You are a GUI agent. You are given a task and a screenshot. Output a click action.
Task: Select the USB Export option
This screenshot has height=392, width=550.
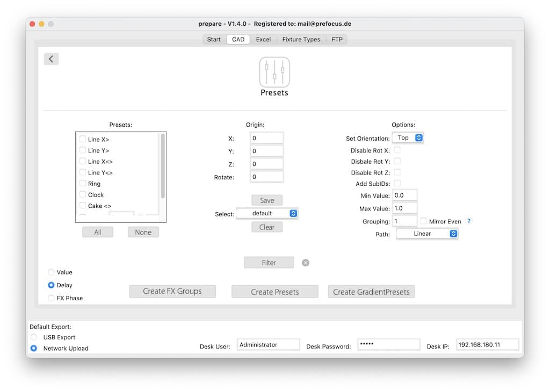point(34,337)
